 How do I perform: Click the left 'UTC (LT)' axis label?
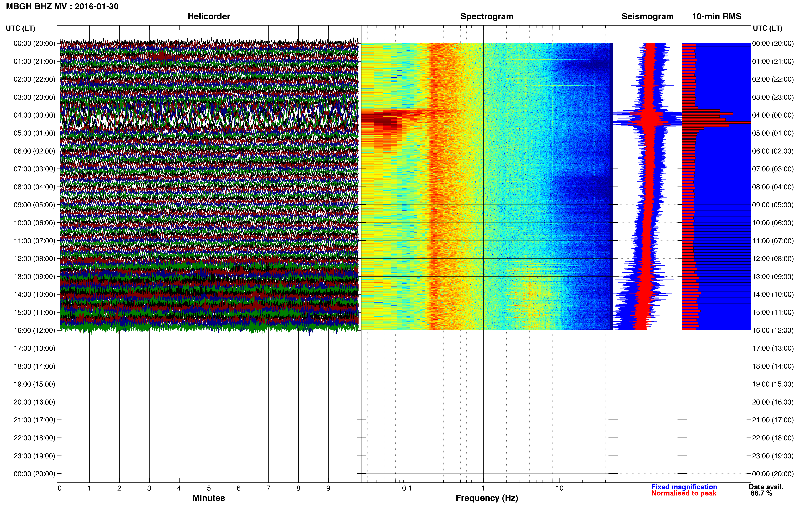21,28
